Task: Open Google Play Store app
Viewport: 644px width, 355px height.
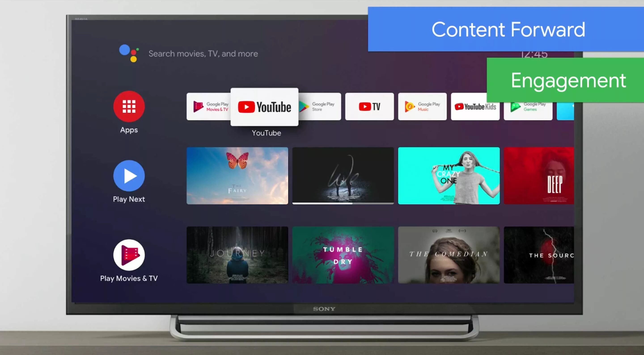Action: pyautogui.click(x=318, y=107)
